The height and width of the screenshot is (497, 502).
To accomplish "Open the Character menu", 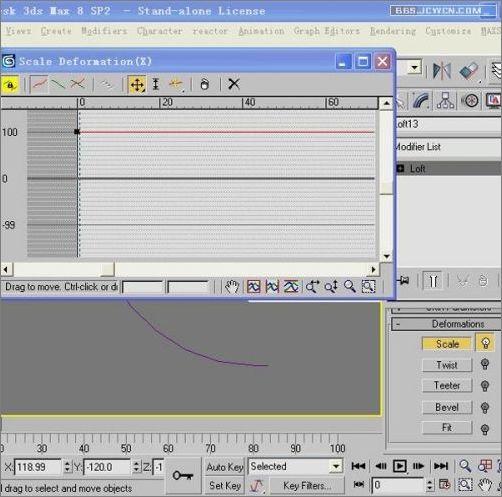I will coord(159,31).
